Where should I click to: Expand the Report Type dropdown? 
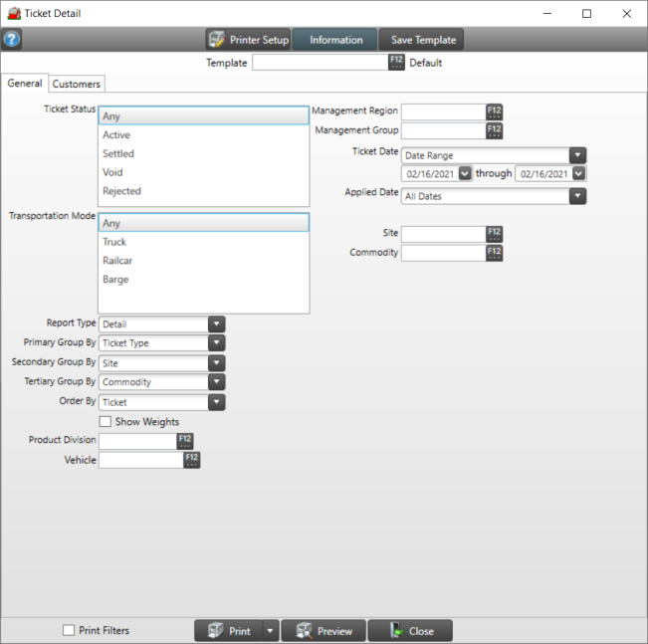click(x=216, y=323)
